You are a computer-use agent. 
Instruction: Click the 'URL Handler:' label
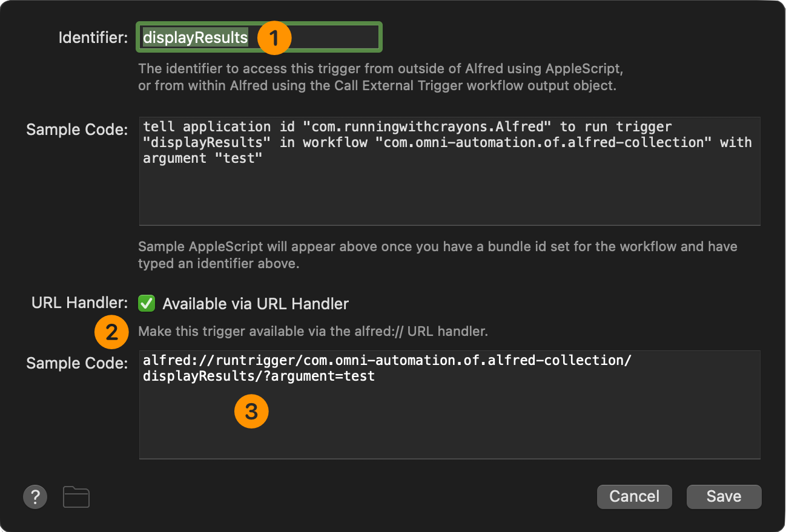(x=80, y=303)
